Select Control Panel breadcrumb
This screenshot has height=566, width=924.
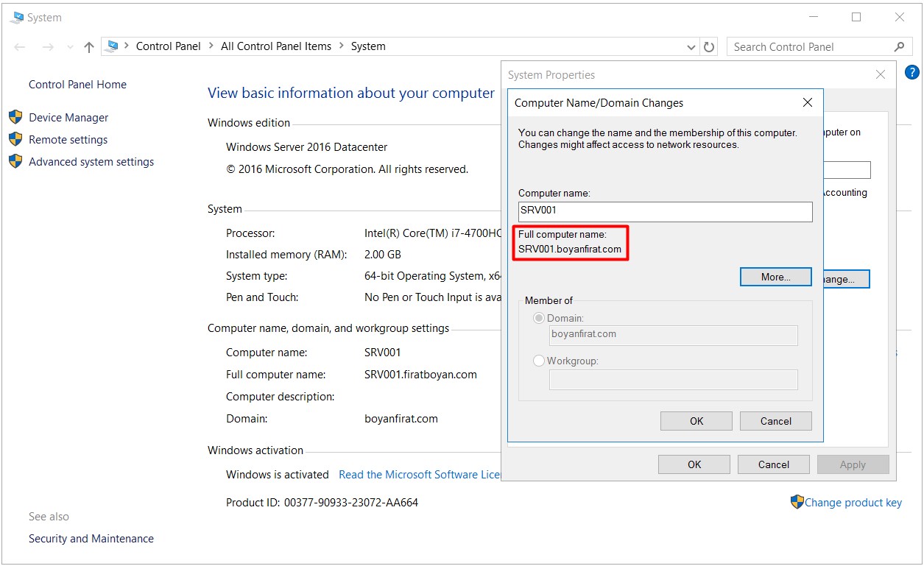click(168, 46)
